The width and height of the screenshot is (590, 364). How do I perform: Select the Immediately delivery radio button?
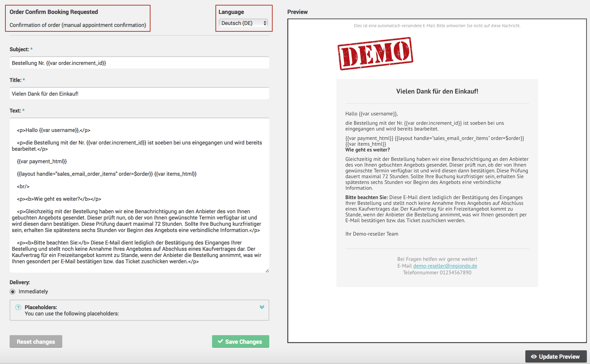coord(13,292)
